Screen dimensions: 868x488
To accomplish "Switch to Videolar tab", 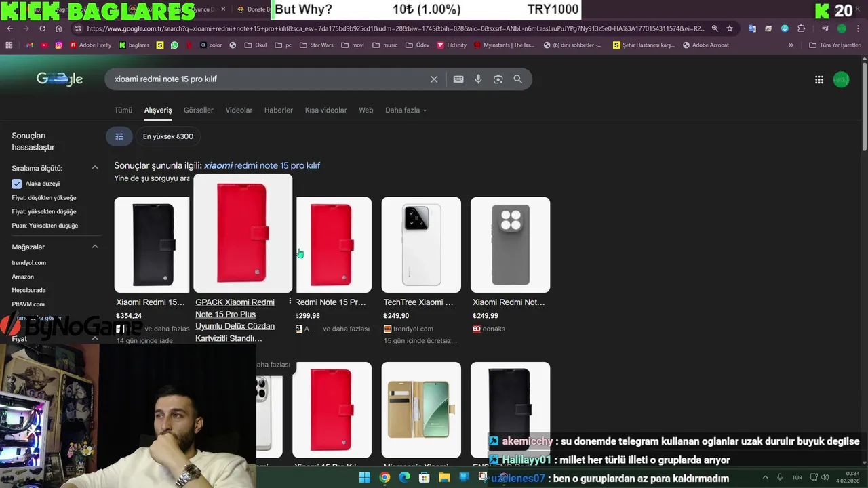I will click(239, 110).
